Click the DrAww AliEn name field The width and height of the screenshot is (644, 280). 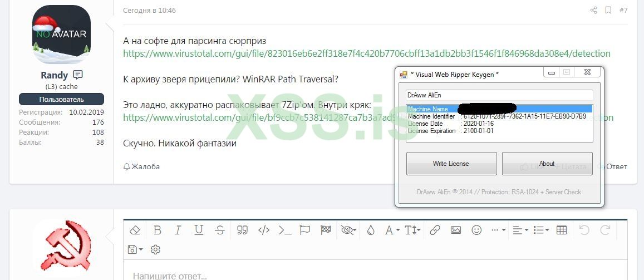[499, 95]
